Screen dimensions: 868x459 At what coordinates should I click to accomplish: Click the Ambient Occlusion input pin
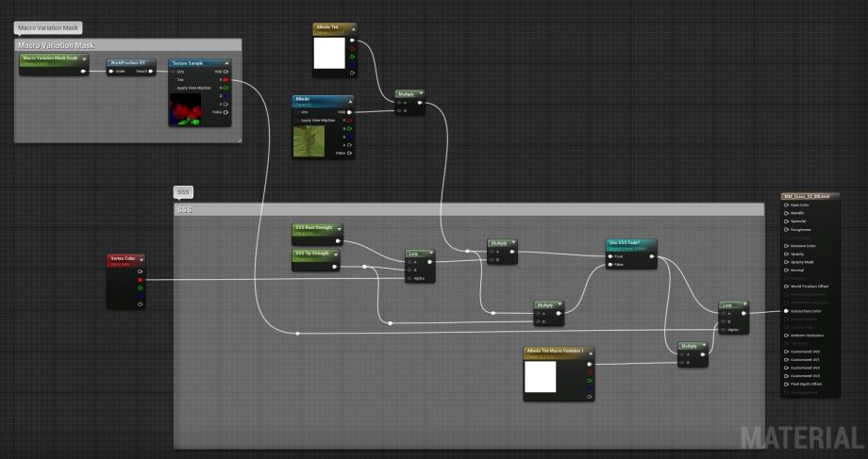tap(786, 336)
